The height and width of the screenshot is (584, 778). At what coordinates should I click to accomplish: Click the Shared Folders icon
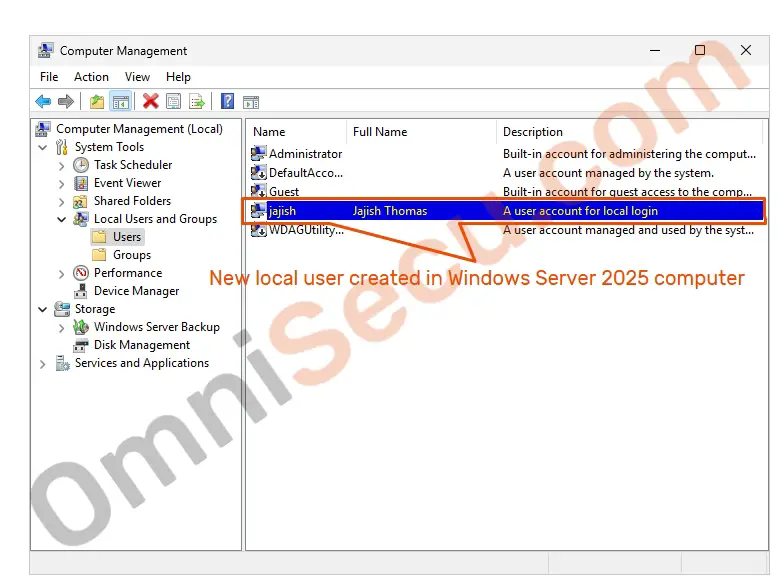(x=80, y=201)
